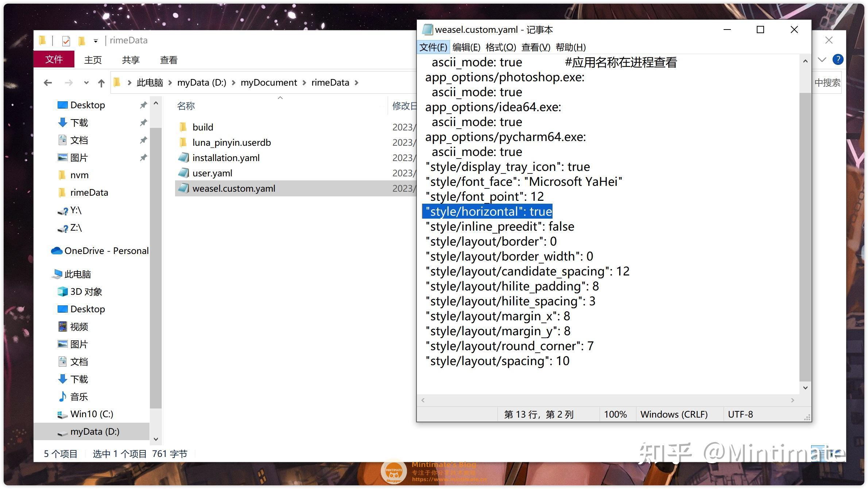Image resolution: width=868 pixels, height=489 pixels.
Task: Expand the recent locations dropdown arrow
Action: click(86, 83)
